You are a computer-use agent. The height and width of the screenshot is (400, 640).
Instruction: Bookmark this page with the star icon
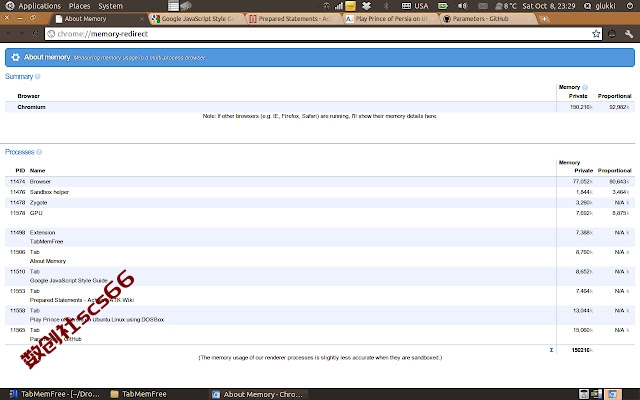(596, 34)
